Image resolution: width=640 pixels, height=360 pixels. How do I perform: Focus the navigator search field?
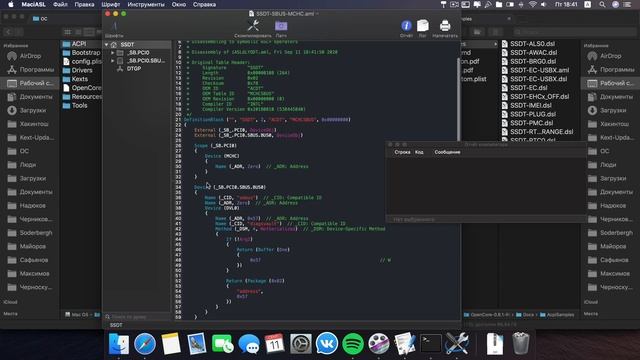coord(137,317)
